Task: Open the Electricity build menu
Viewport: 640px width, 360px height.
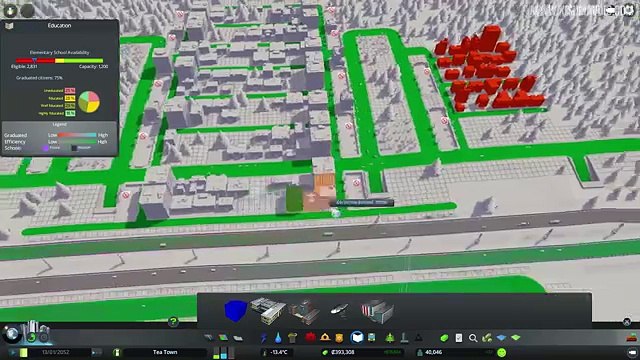Action: pyautogui.click(x=264, y=338)
